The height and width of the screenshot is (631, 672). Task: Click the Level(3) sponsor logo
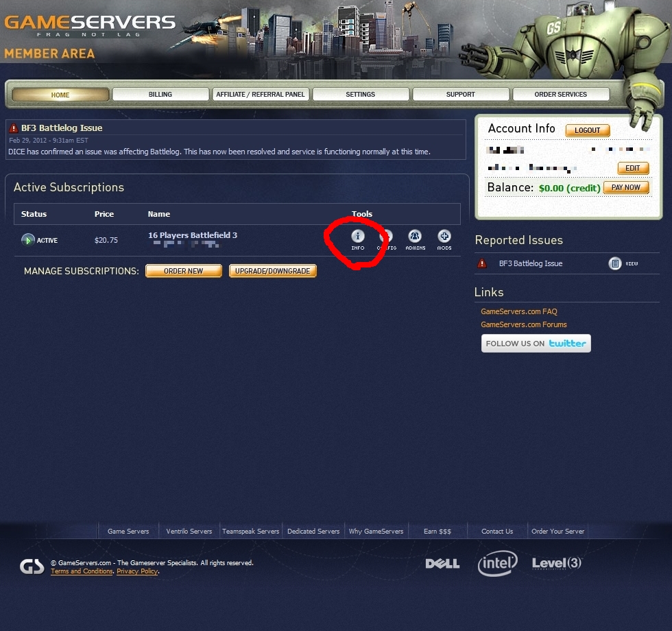pos(557,563)
